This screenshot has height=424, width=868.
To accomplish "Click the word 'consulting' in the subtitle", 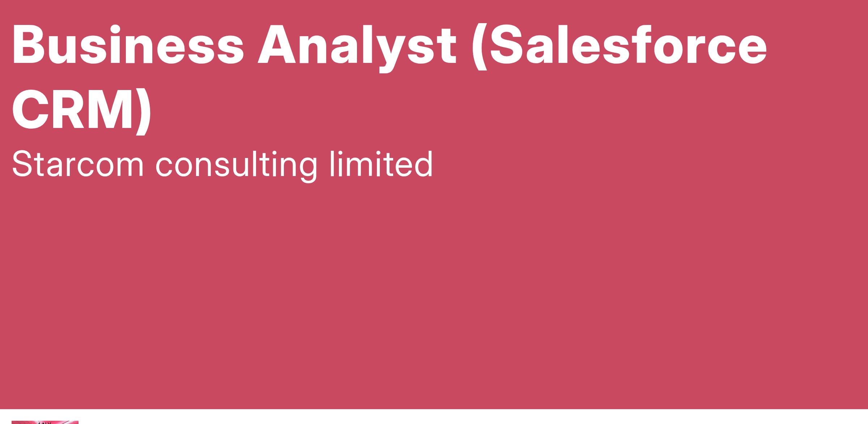I will [237, 166].
